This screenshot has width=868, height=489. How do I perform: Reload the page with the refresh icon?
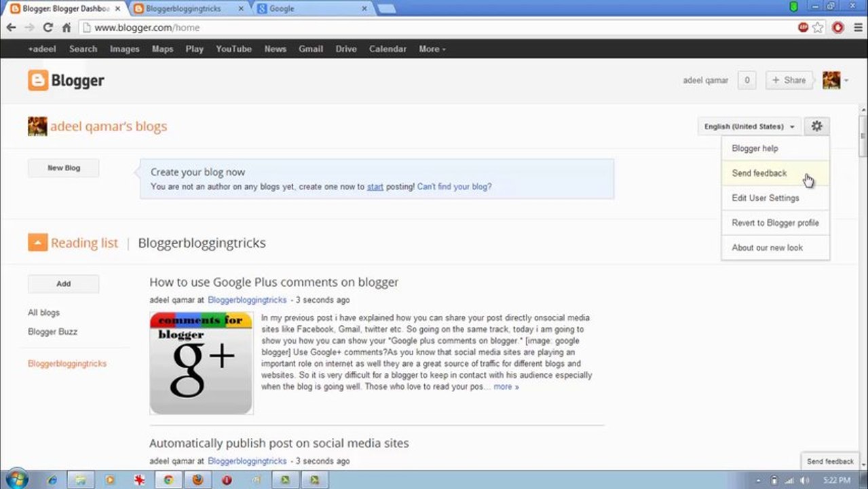pyautogui.click(x=48, y=28)
